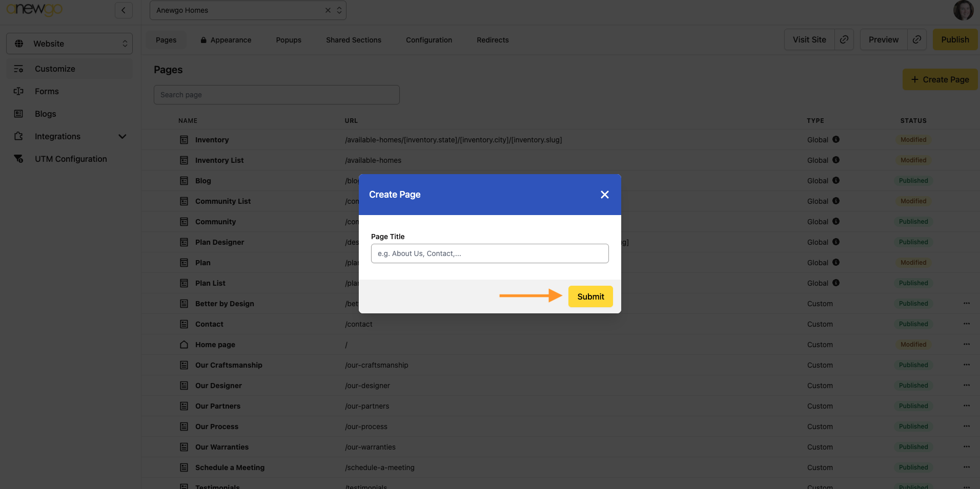Open more options for Schedule a Meeting

pos(967,467)
